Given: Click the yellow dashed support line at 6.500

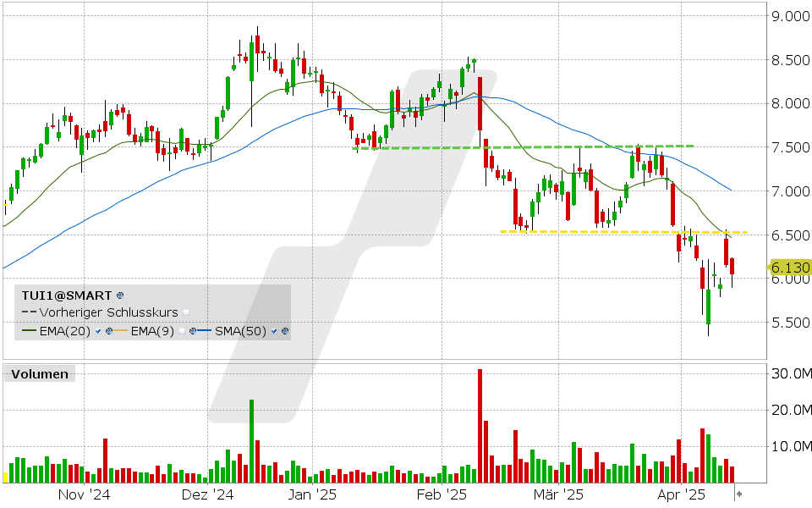Looking at the screenshot, I should [624, 232].
